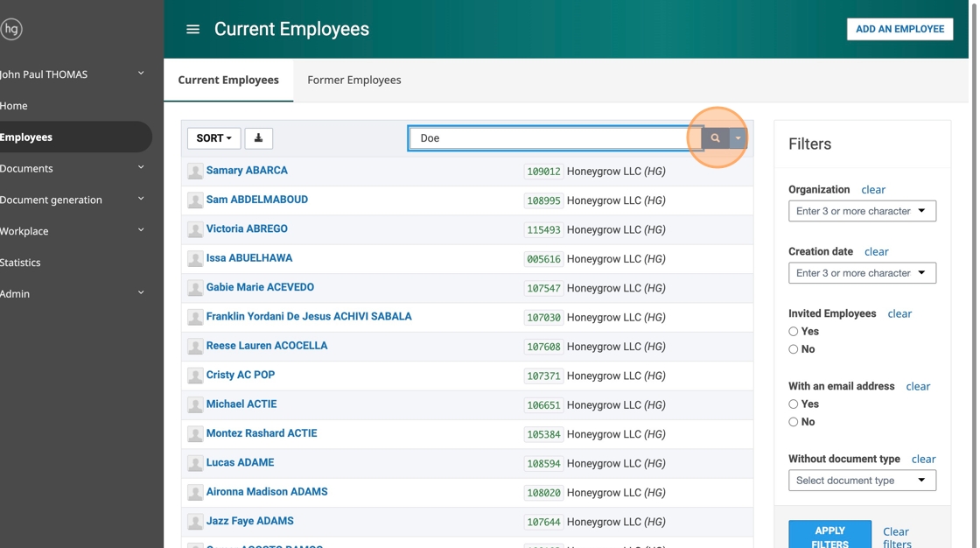
Task: Open the hamburger navigation menu
Action: [192, 30]
